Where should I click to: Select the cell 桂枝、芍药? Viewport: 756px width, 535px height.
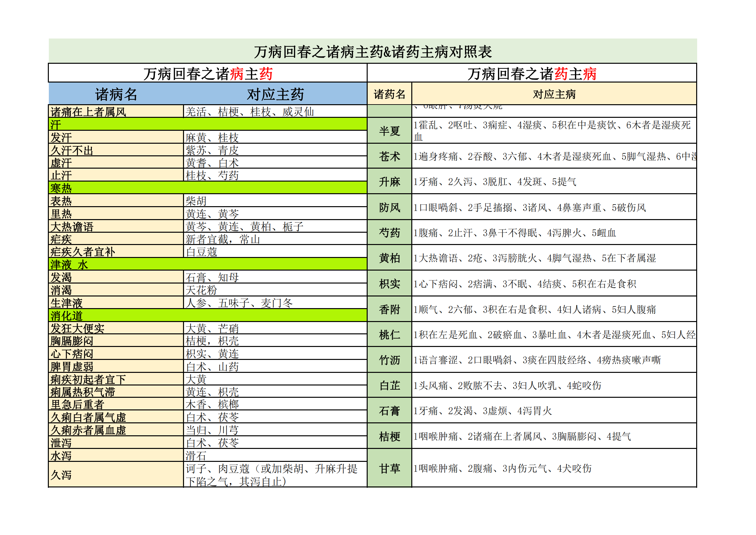click(275, 175)
